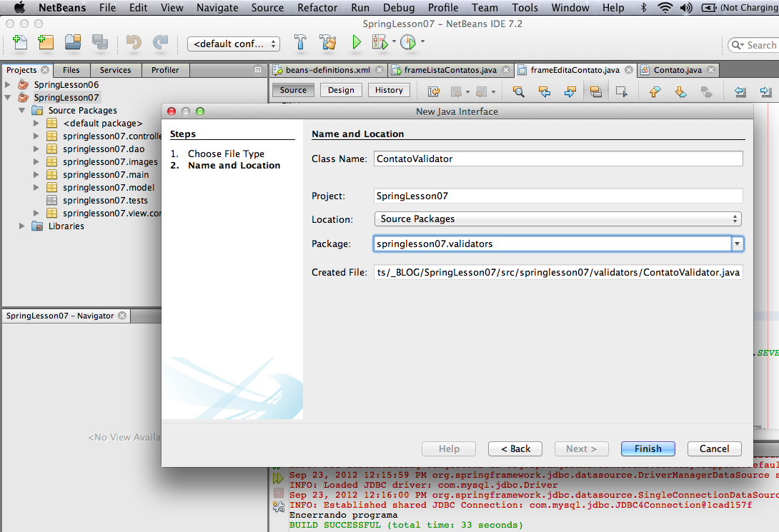779x532 pixels.
Task: Close the Navigator panel tab
Action: coord(122,316)
